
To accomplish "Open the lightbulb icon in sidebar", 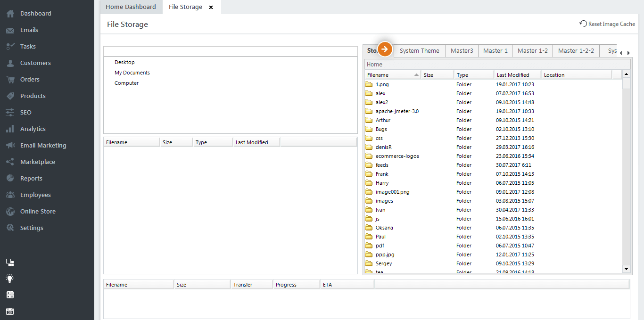I will pyautogui.click(x=10, y=279).
